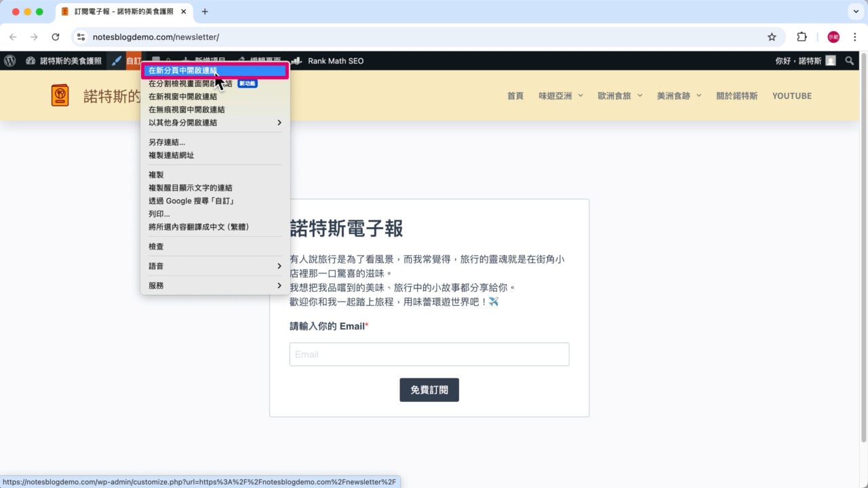Viewport: 868px width, 488px height.
Task: Expand the 歐洲食旅 navigation dropdown
Action: click(620, 96)
